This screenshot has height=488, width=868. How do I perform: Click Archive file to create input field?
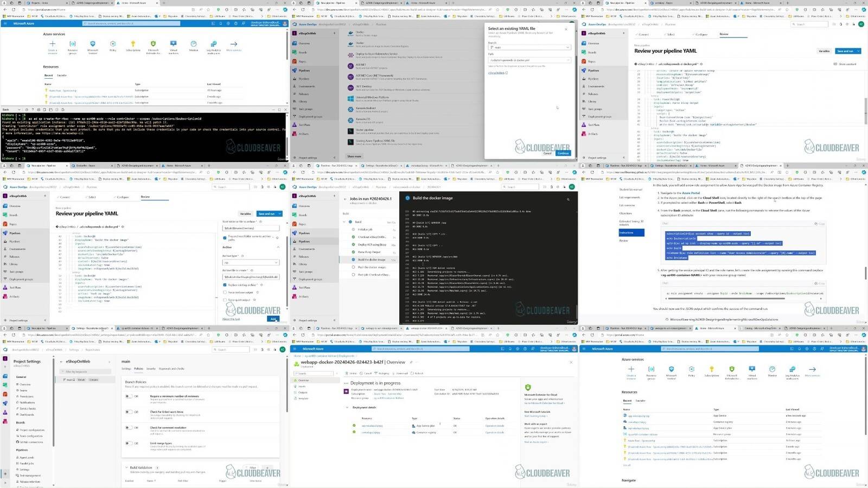[x=251, y=277]
